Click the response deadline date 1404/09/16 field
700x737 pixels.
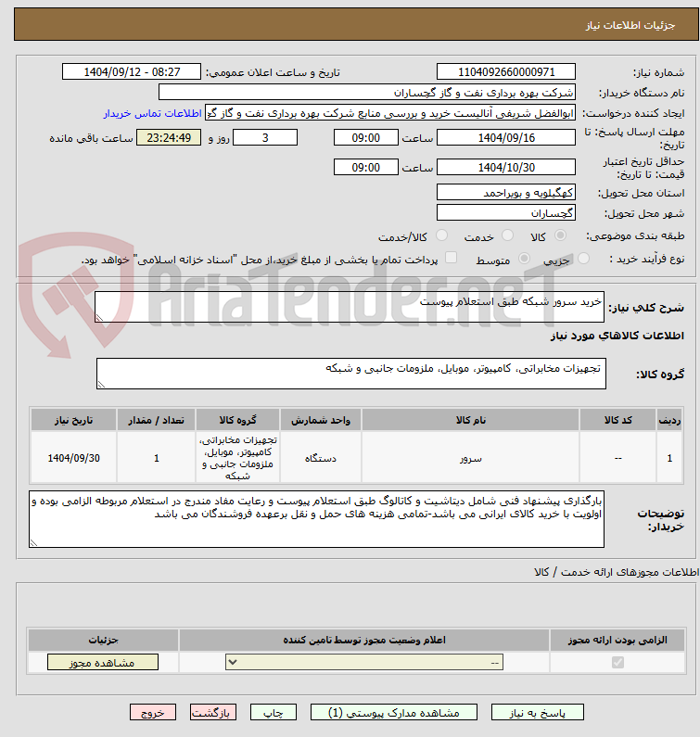(x=506, y=138)
